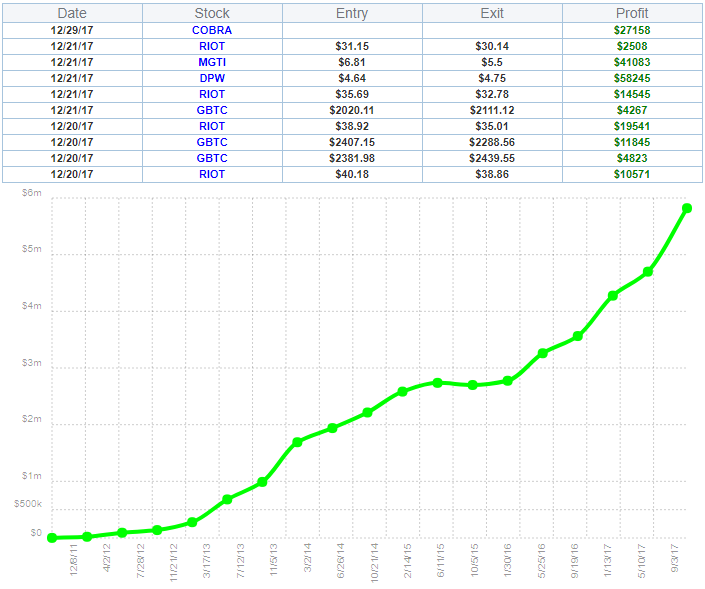Select the $27158 profit value
705x589 pixels.
point(632,30)
